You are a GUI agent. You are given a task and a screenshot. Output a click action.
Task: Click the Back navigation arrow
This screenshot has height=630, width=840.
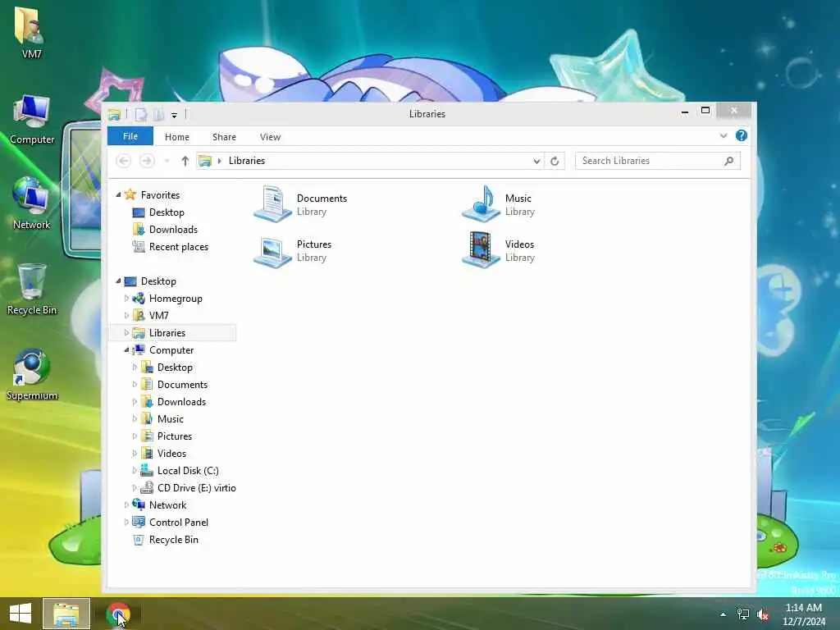tap(123, 161)
